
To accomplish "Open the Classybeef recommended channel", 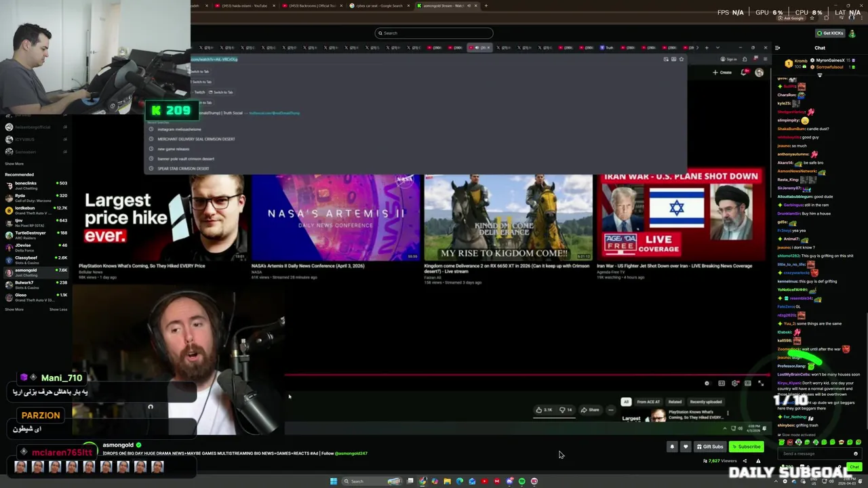I will point(36,259).
